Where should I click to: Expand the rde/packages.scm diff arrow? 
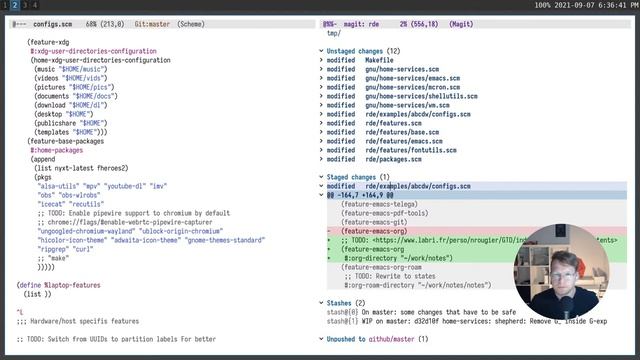coord(321,159)
